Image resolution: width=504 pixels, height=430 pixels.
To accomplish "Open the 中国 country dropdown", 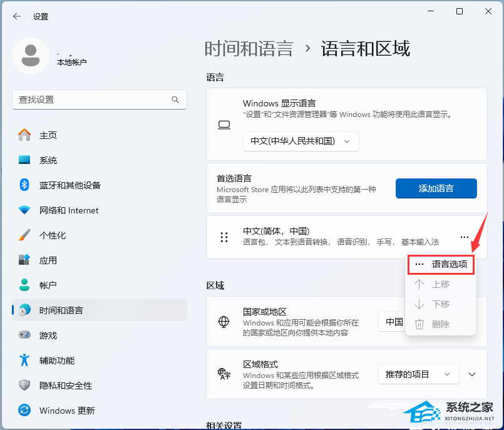I will click(x=392, y=321).
